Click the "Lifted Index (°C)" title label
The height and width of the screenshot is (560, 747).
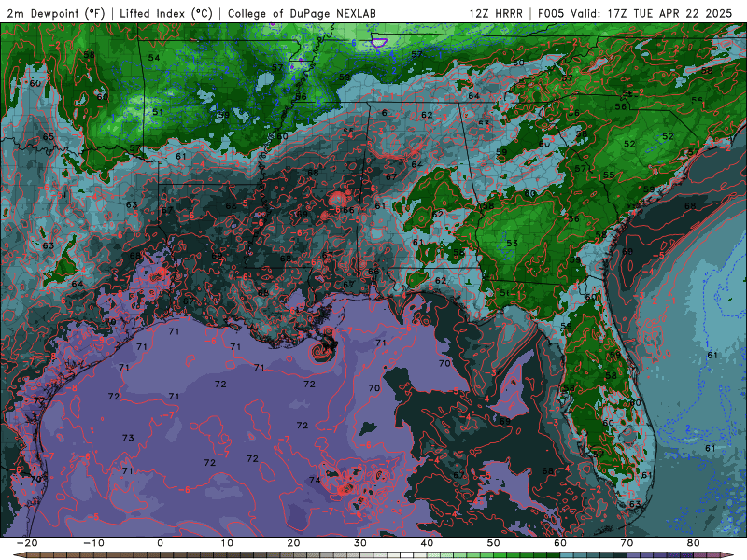(x=166, y=13)
